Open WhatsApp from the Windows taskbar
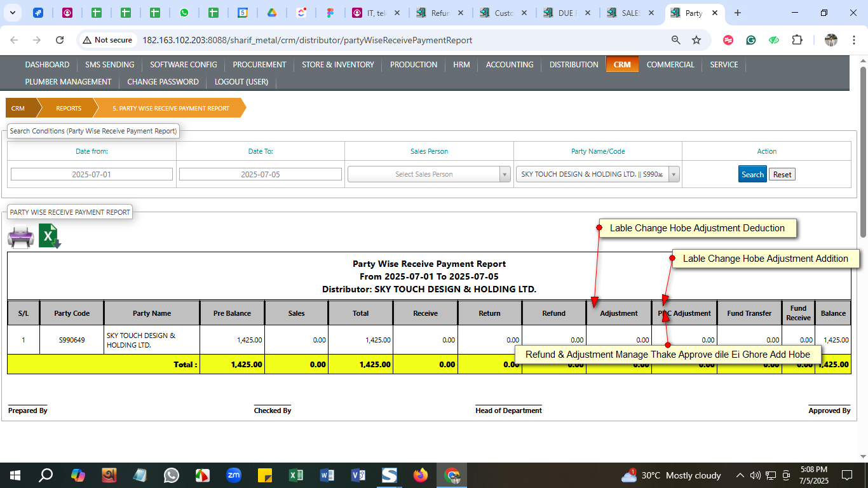The image size is (868, 488). (x=172, y=475)
